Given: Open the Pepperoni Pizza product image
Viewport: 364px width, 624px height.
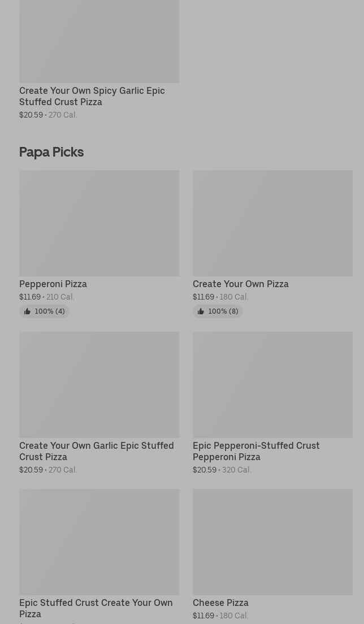Looking at the screenshot, I should [x=99, y=223].
